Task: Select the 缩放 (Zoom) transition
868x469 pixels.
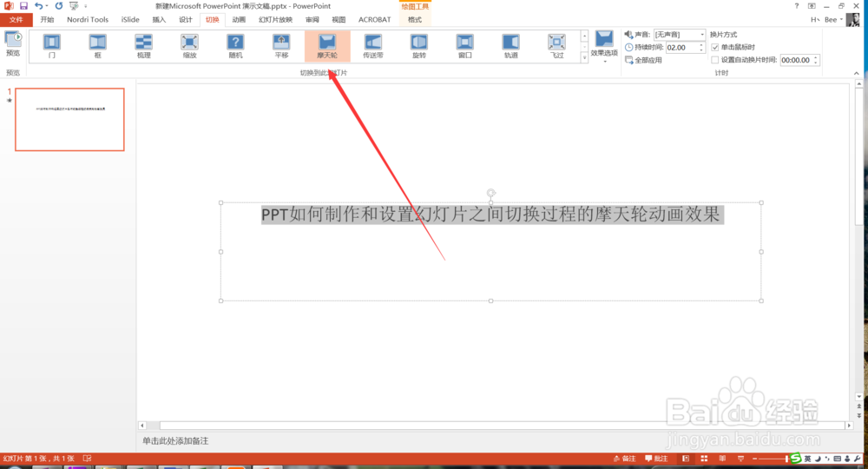Action: pos(189,46)
